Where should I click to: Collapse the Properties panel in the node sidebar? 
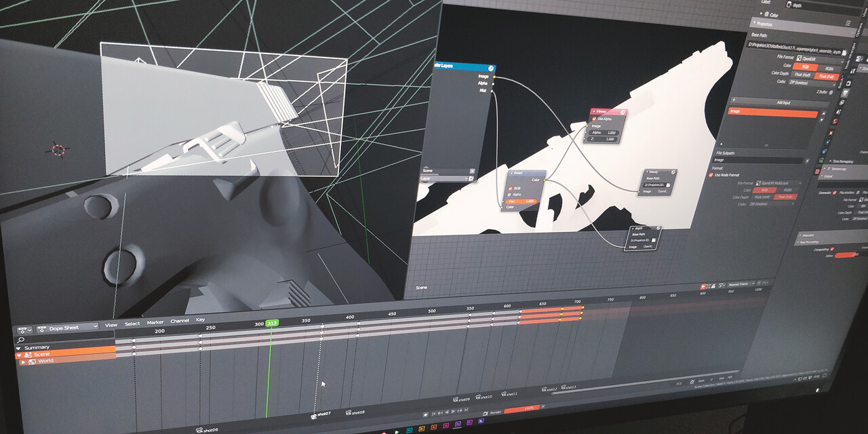(753, 23)
